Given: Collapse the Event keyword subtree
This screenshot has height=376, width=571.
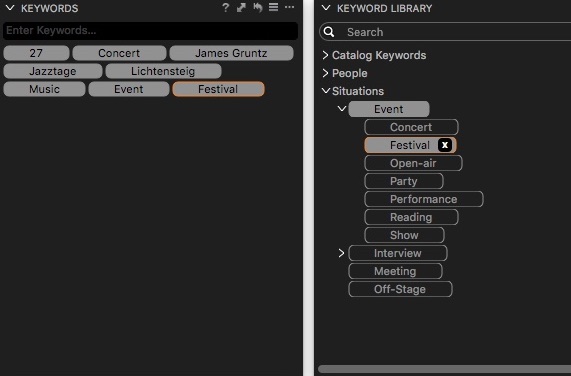Looking at the screenshot, I should [342, 108].
